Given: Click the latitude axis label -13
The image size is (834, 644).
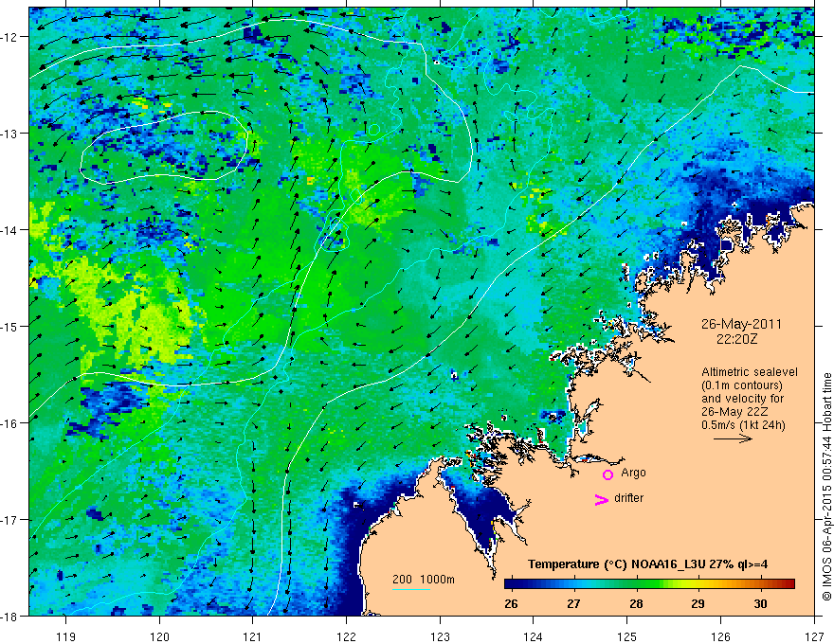Looking at the screenshot, I should click(10, 134).
